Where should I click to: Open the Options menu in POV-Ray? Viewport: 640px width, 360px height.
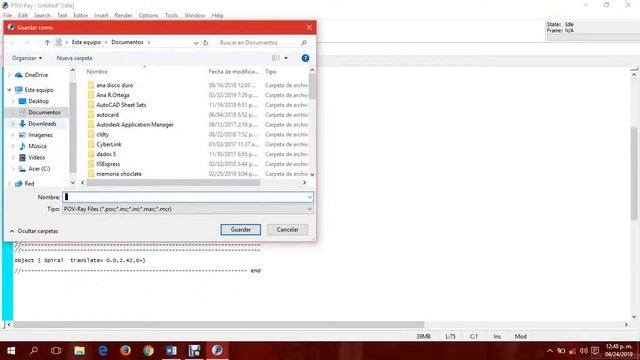148,16
